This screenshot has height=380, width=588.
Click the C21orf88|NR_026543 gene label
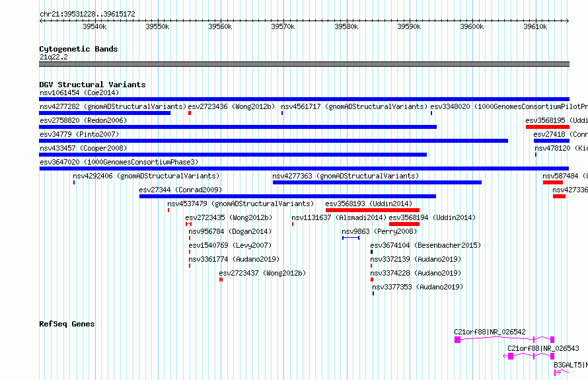[x=543, y=348]
